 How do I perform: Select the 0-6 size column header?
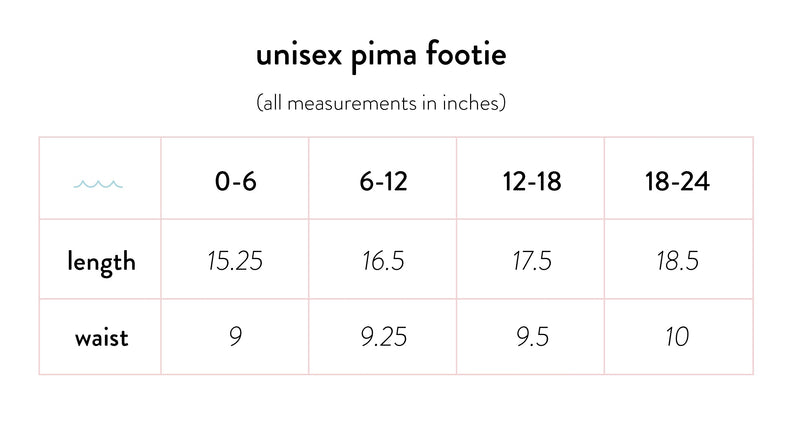(235, 183)
